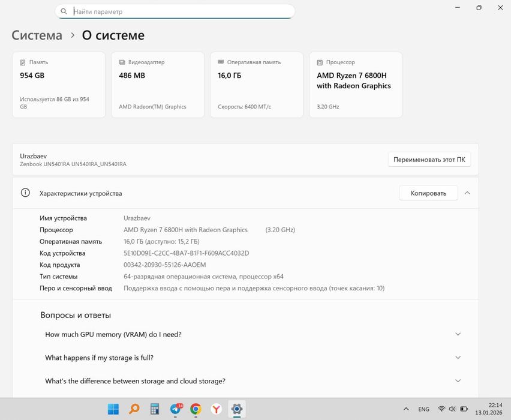Viewport: 511px width, 420px height.
Task: Click the 'Вопросы и ответы' heading
Action: point(76,315)
